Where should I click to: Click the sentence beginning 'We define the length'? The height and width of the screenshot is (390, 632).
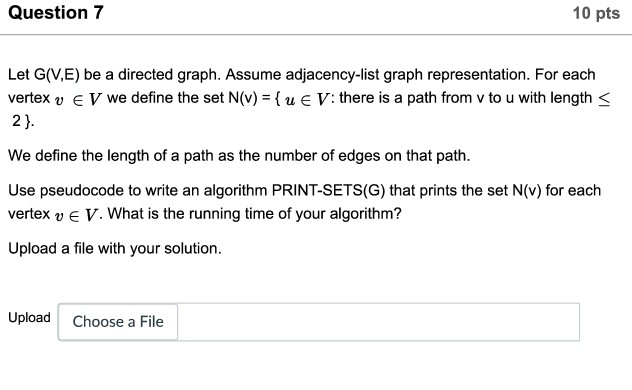coord(239,156)
